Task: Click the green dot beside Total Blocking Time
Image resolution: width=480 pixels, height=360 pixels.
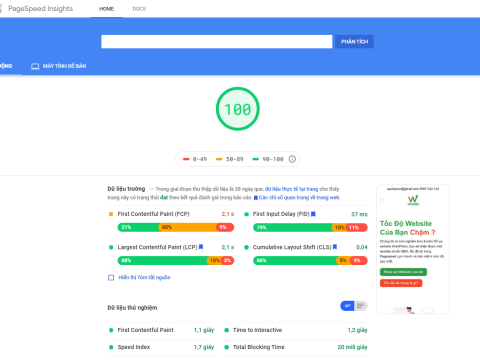Action: (227, 347)
